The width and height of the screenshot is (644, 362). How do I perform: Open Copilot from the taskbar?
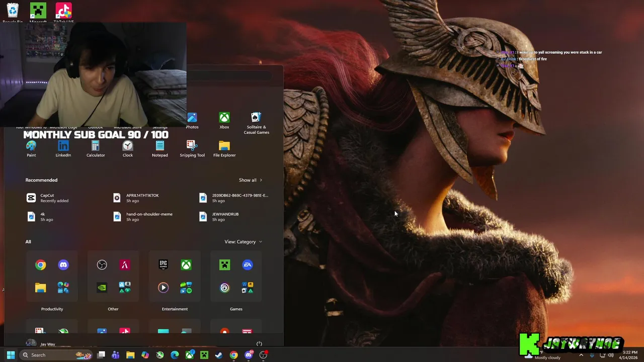tap(145, 355)
